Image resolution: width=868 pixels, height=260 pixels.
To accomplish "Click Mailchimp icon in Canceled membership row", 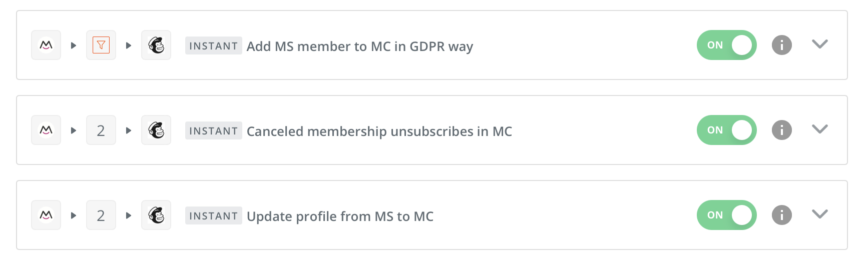I will pyautogui.click(x=156, y=130).
